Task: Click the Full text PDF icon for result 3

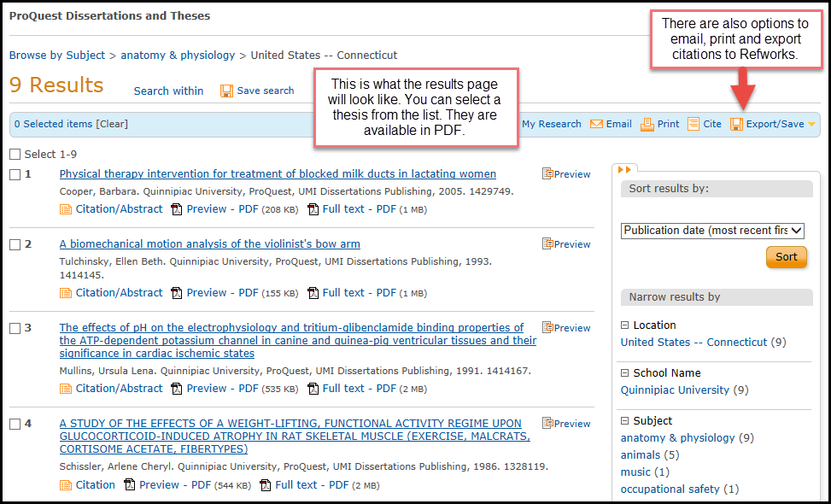Action: coord(313,389)
